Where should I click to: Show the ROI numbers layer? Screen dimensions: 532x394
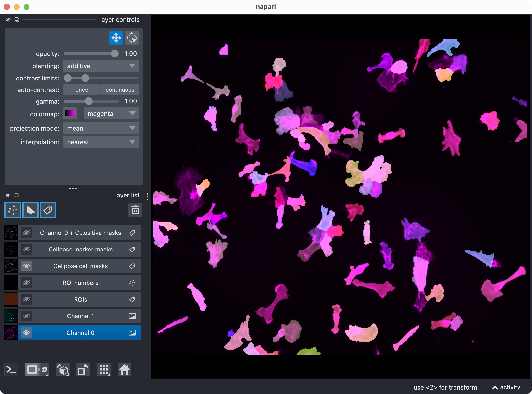[26, 283]
